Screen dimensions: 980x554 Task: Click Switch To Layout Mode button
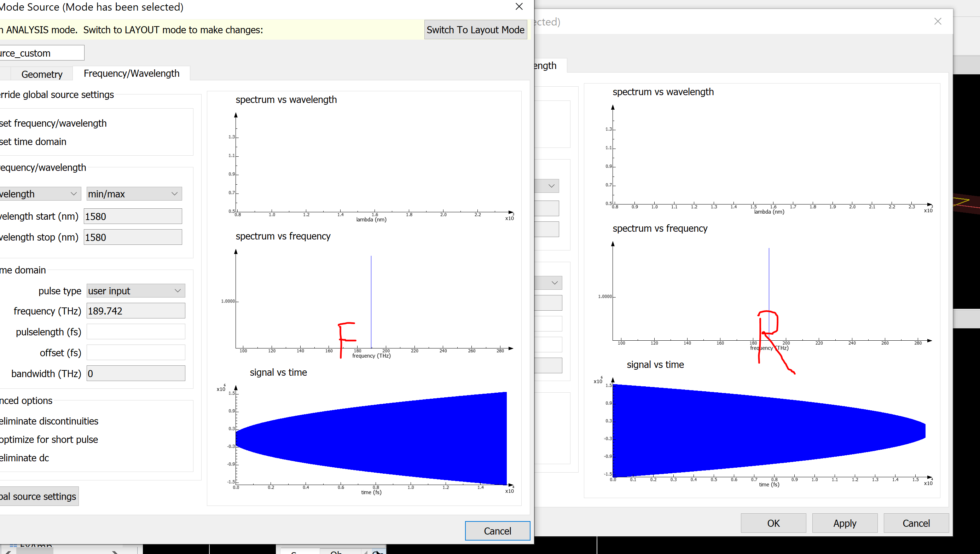(x=475, y=30)
